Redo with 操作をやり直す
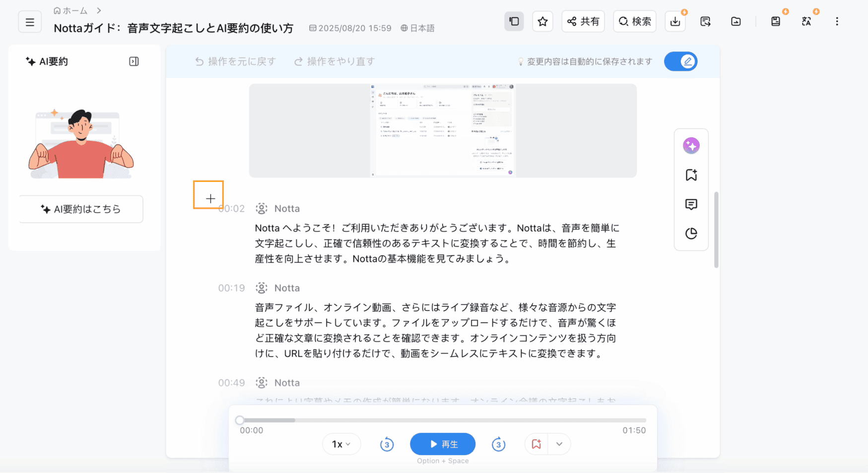Viewport: 868px width, 473px height. coord(334,61)
